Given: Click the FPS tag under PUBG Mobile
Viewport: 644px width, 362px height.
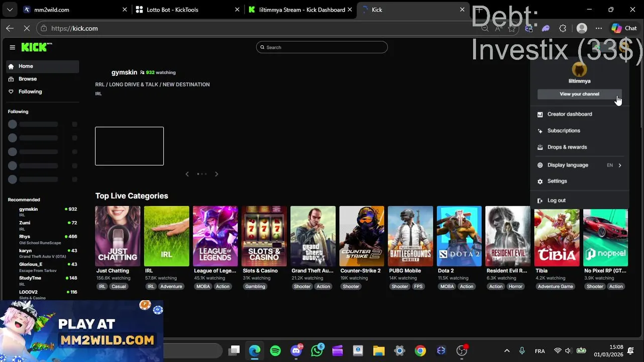Looking at the screenshot, I should tap(418, 287).
